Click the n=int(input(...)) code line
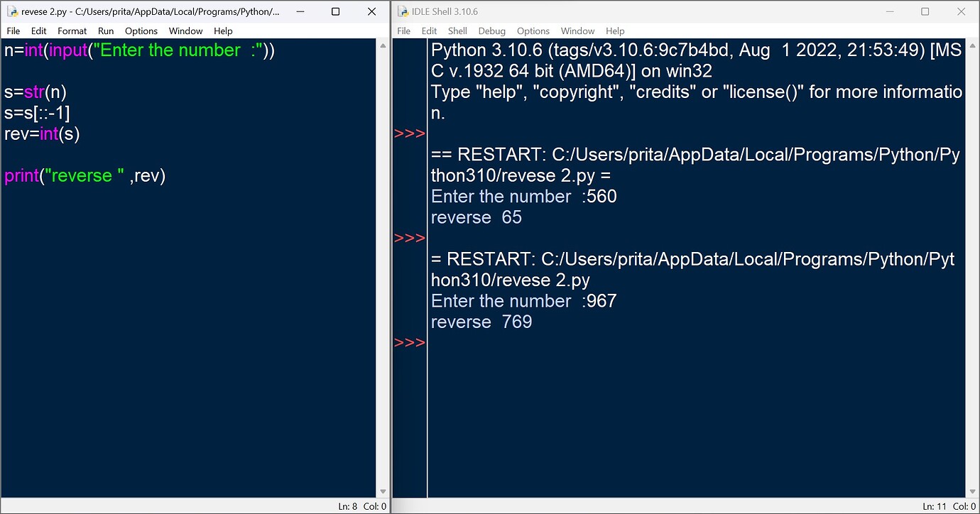 (139, 50)
